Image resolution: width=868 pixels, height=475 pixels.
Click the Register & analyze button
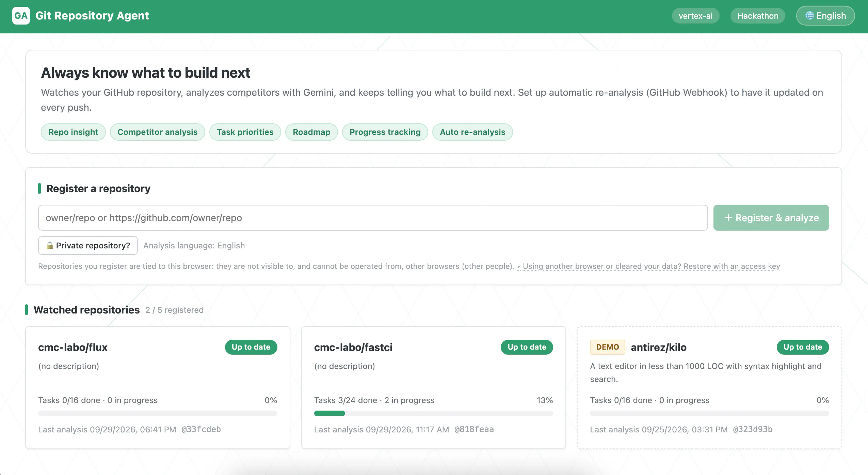pyautogui.click(x=771, y=218)
